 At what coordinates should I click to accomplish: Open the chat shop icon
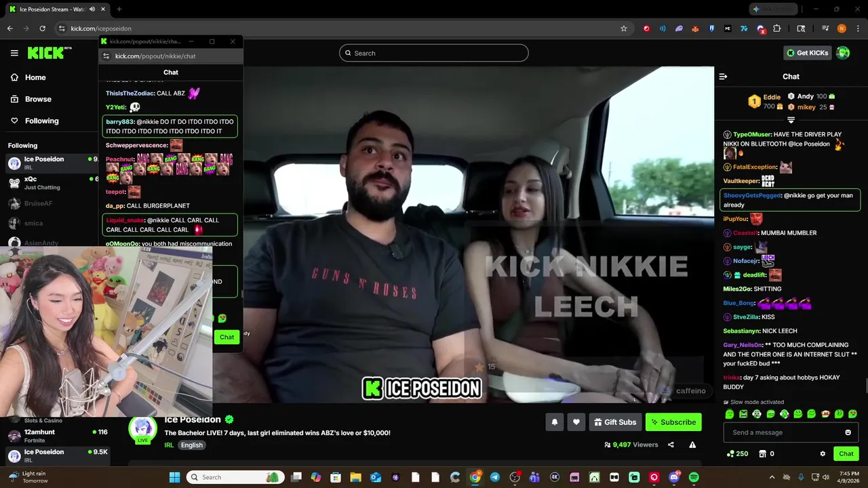pos(762,453)
